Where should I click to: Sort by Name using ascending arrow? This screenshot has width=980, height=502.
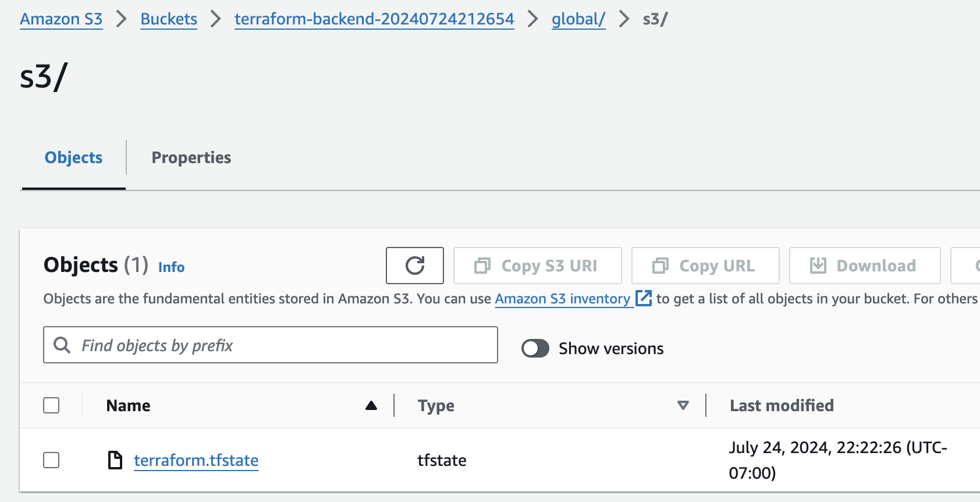371,405
